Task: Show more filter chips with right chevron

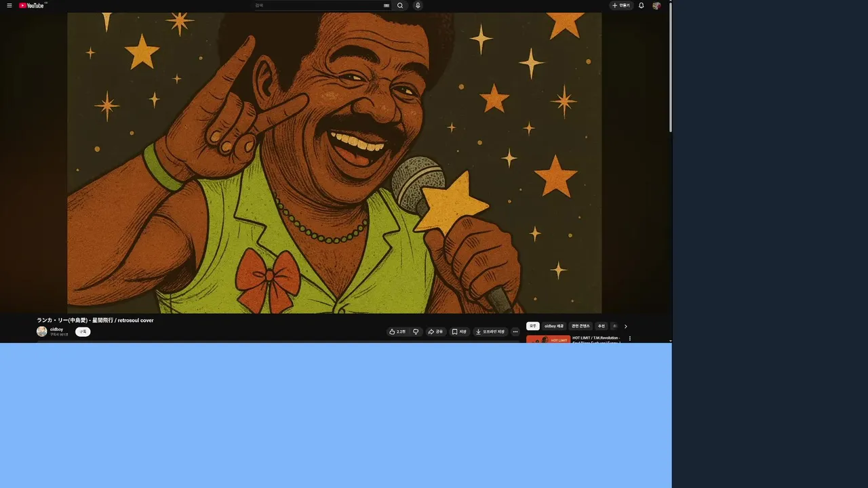Action: click(625, 326)
